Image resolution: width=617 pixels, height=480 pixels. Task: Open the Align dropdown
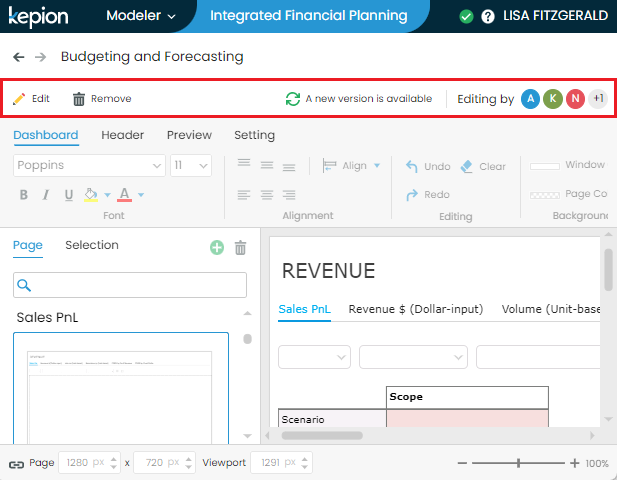pyautogui.click(x=351, y=166)
